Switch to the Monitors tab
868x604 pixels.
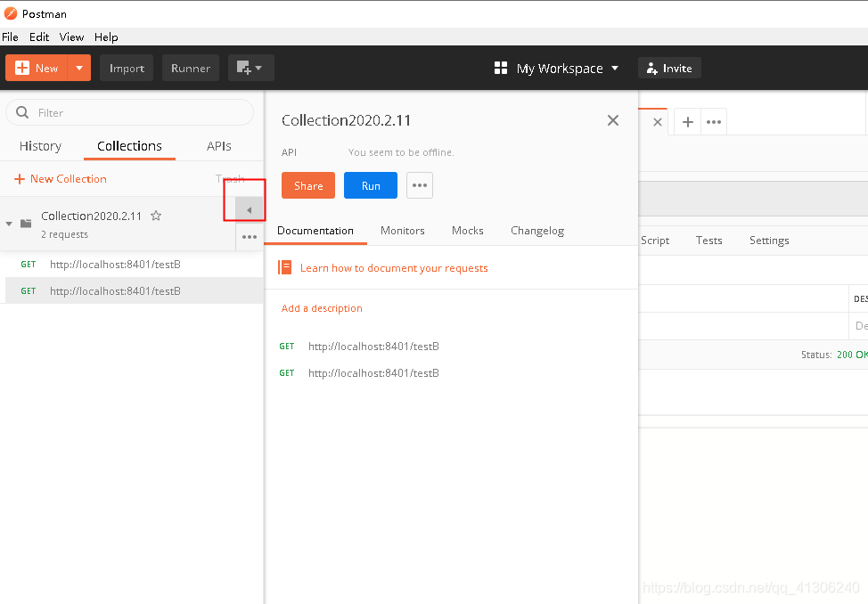tap(403, 231)
